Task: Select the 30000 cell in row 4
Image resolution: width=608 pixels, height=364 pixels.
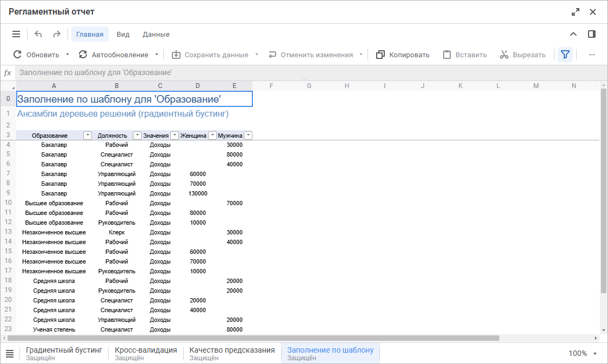Action: pyautogui.click(x=235, y=145)
